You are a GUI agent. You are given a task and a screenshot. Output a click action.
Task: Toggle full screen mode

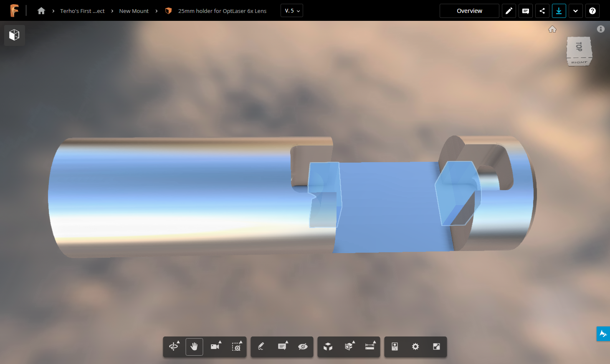point(436,346)
